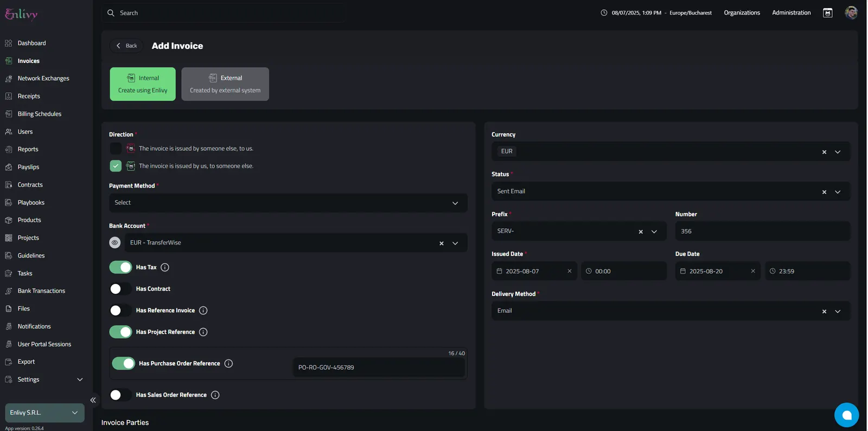Clear the Currency EUR selection

(824, 152)
